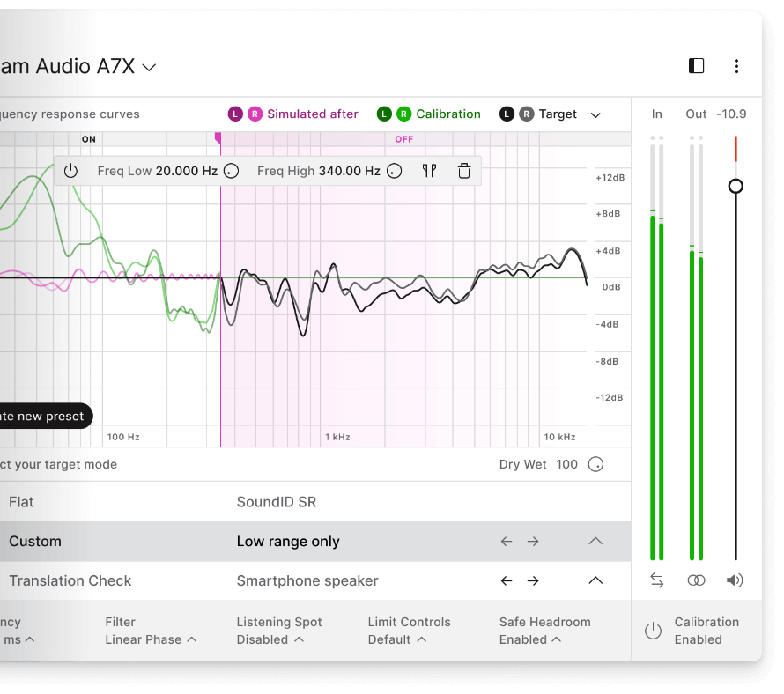Expand the curve legend dropdown chevron
This screenshot has width=784, height=694.
(595, 115)
